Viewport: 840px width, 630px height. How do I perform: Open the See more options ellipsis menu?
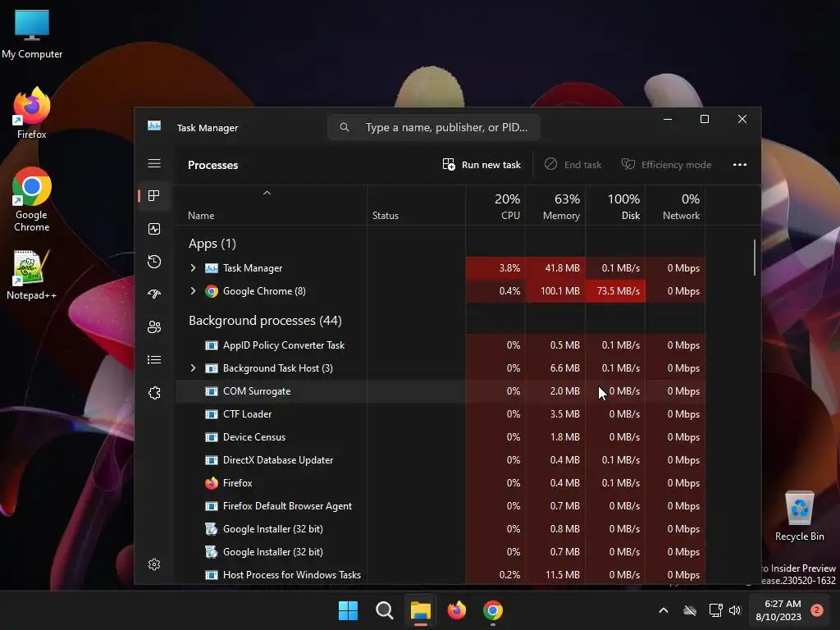tap(740, 164)
